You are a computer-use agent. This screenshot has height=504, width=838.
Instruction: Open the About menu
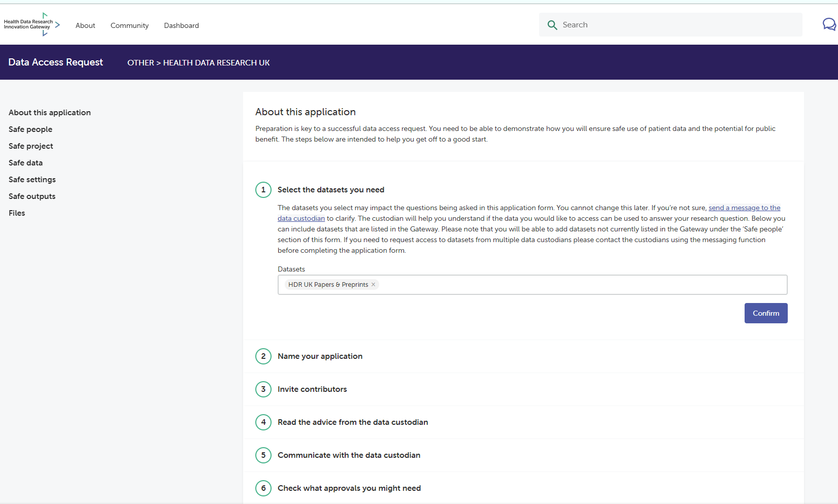85,25
